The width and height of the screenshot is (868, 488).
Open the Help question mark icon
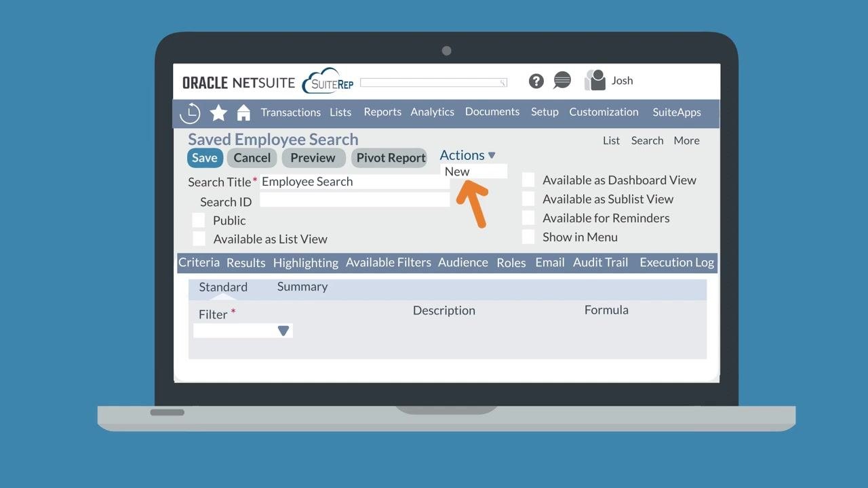536,81
